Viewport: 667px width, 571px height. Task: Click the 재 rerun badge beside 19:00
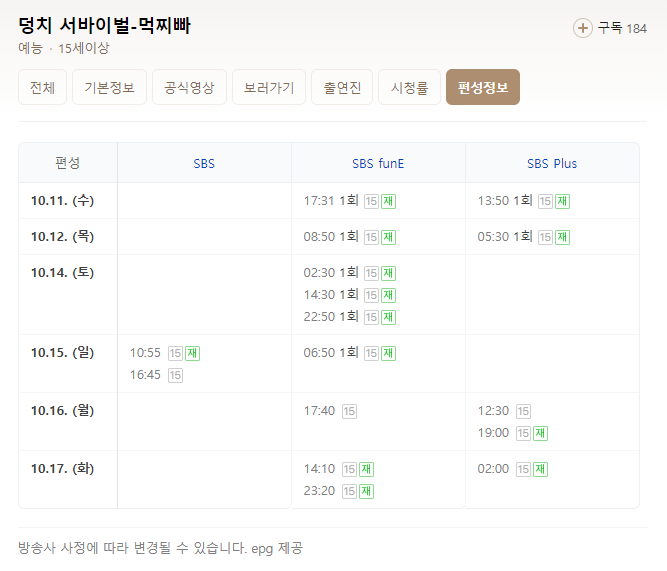540,433
